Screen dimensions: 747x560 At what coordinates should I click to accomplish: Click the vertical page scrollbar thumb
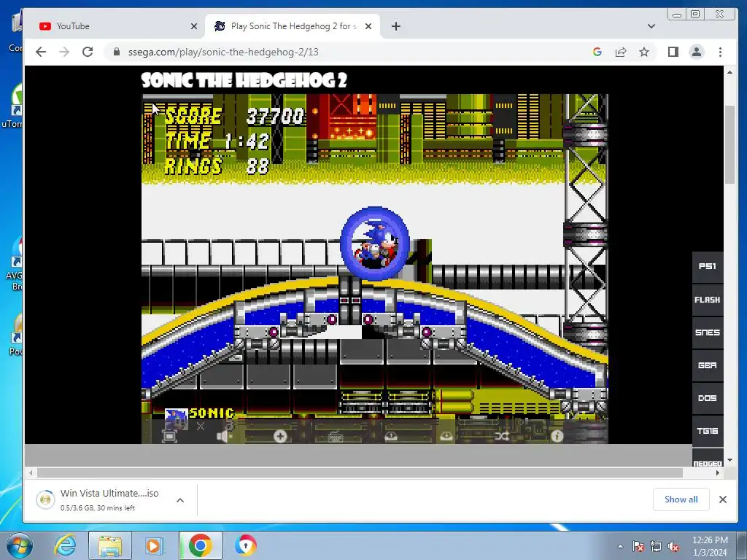[729, 145]
